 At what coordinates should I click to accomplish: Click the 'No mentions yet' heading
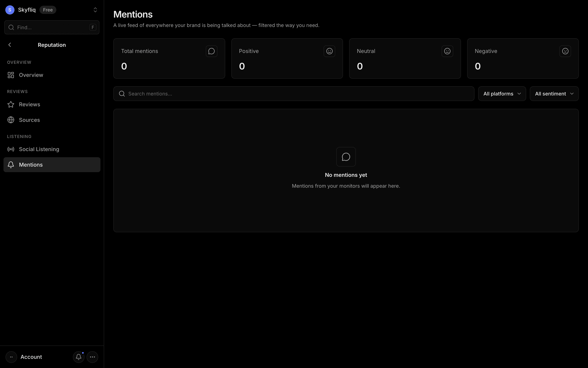[346, 175]
